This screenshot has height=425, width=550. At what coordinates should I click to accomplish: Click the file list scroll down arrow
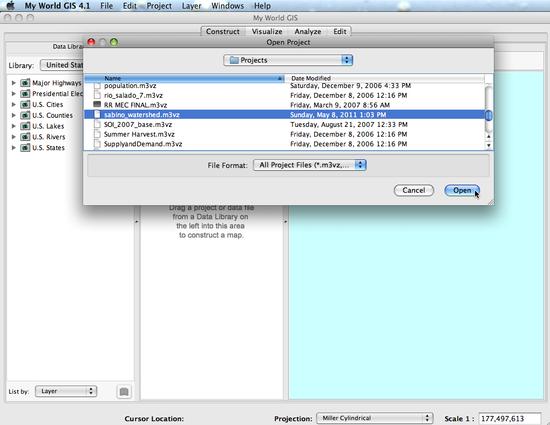[489, 145]
